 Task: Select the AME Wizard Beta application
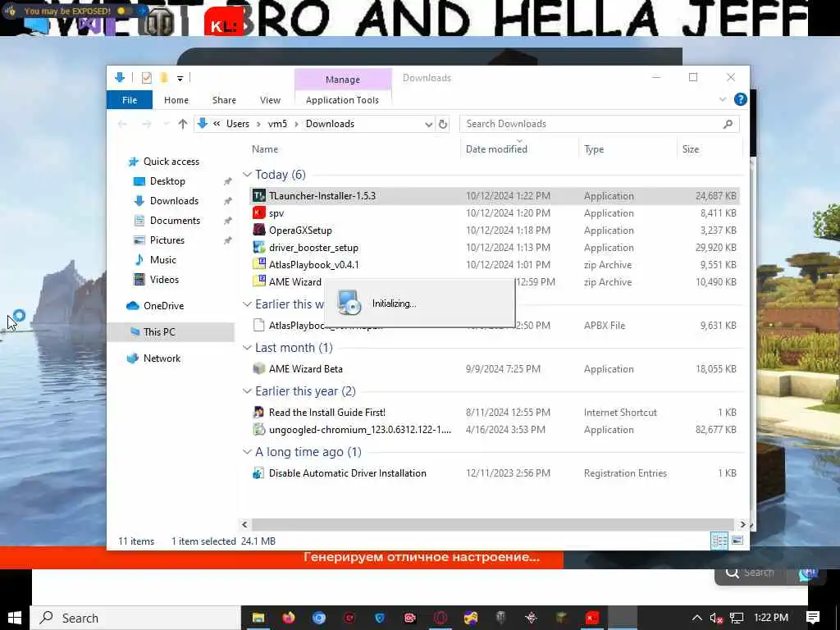pos(495,368)
